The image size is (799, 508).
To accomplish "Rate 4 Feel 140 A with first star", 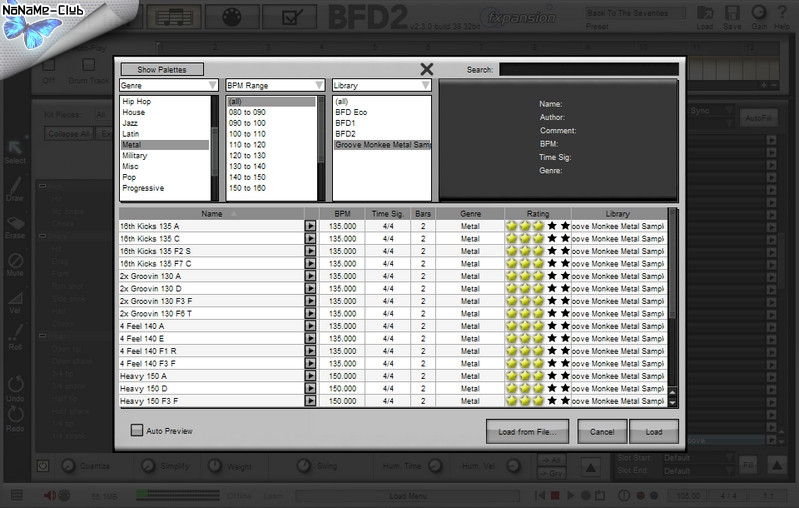I will [x=512, y=326].
